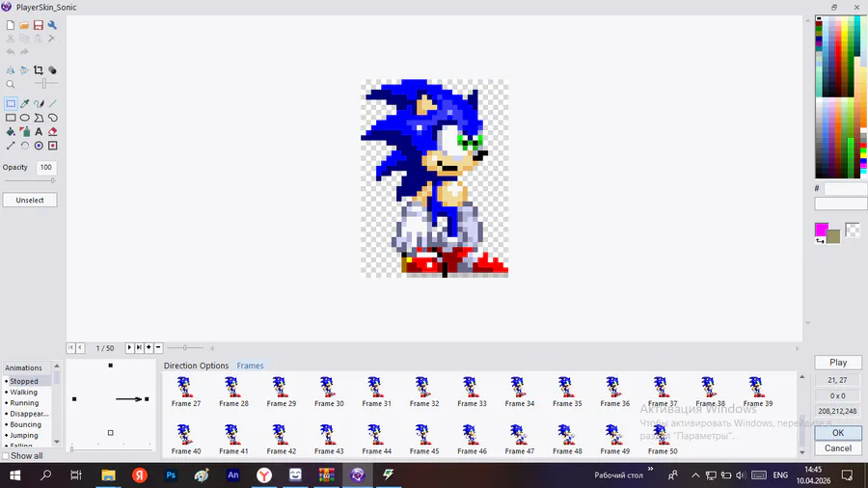
Task: Open File Explorer from the taskbar
Action: [108, 474]
